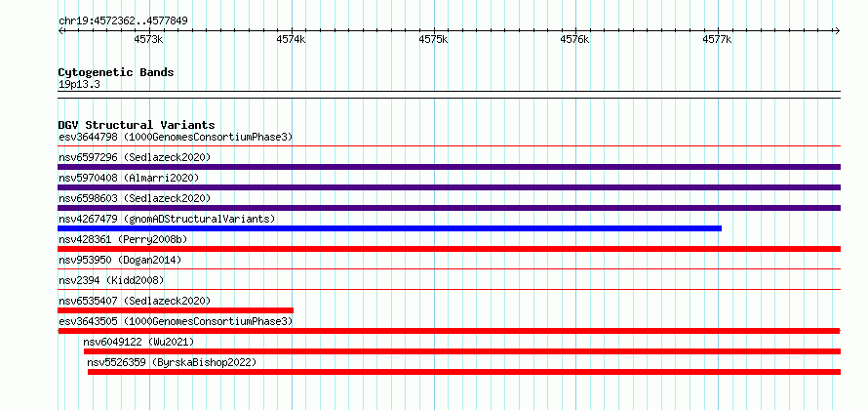
Task: Select the blue nsv4267479 variant bar
Action: (390, 228)
